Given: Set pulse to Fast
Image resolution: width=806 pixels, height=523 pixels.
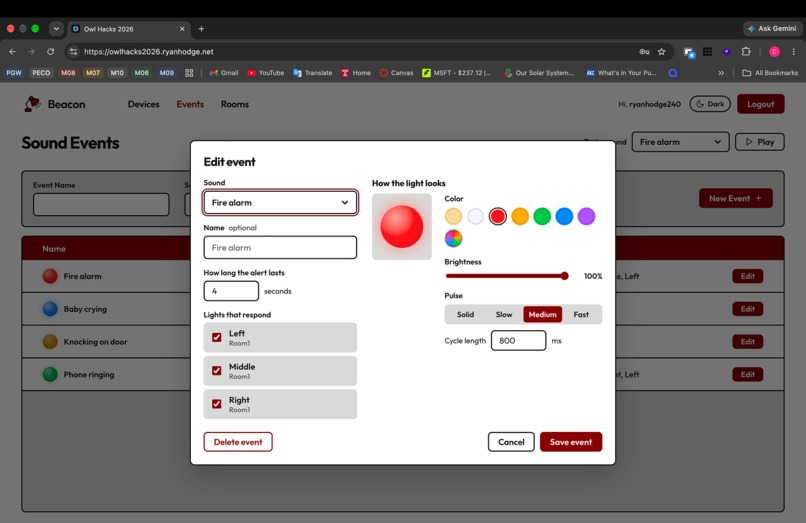Looking at the screenshot, I should 581,314.
